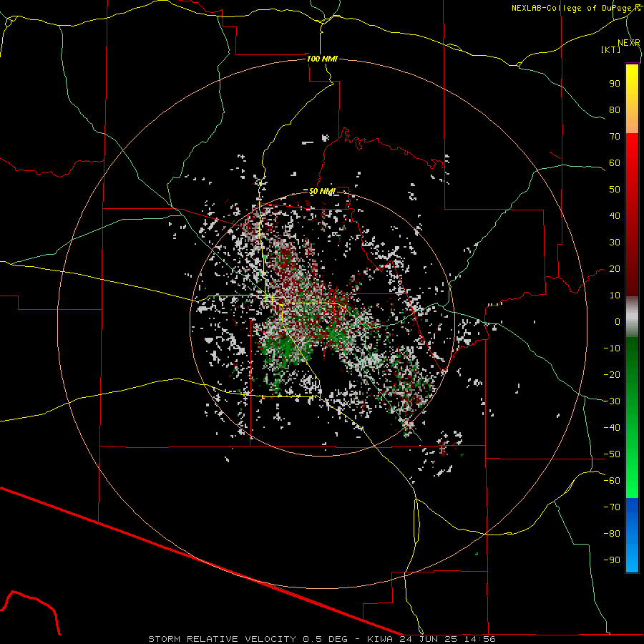Click the STORM RELATIVE VELOCITY footer caption

[x=322, y=639]
